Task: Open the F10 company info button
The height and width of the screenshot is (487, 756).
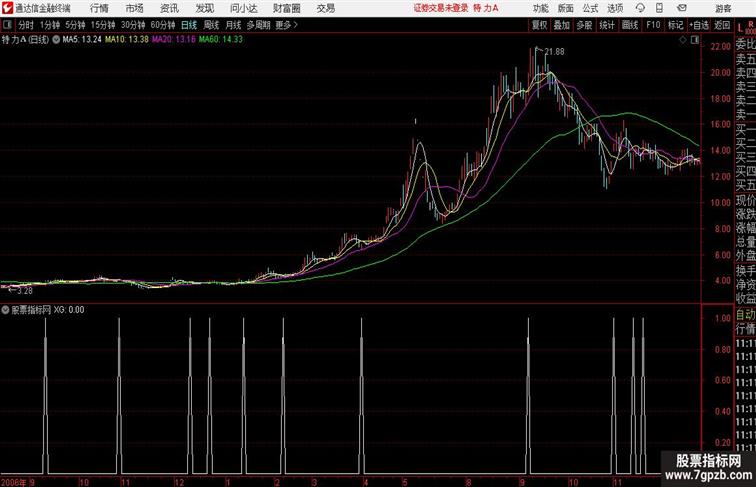Action: 653,25
